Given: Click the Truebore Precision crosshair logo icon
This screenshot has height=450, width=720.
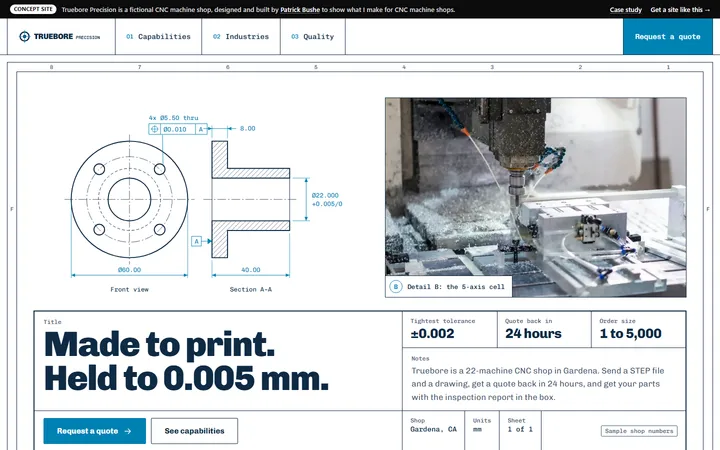Looking at the screenshot, I should pos(24,36).
